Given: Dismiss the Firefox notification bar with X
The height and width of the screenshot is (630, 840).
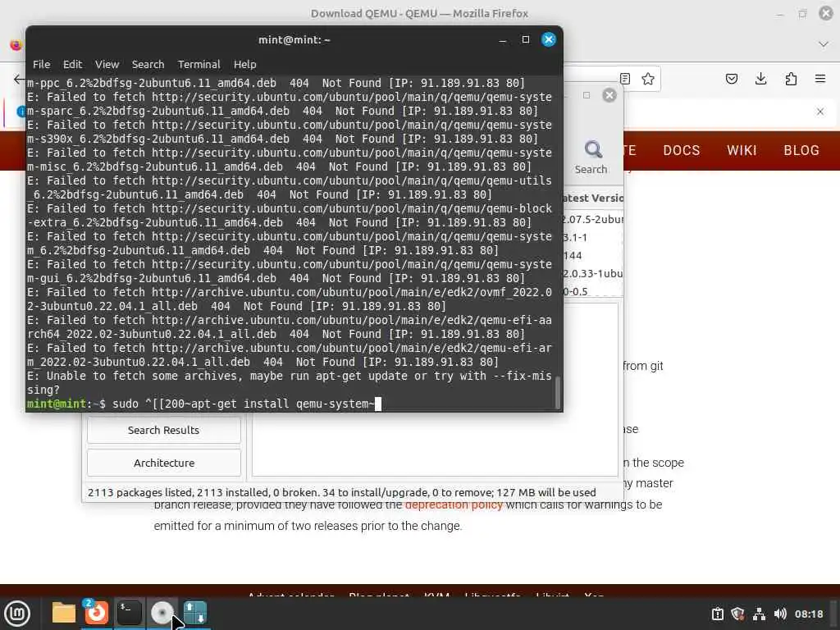Looking at the screenshot, I should pyautogui.click(x=820, y=112).
